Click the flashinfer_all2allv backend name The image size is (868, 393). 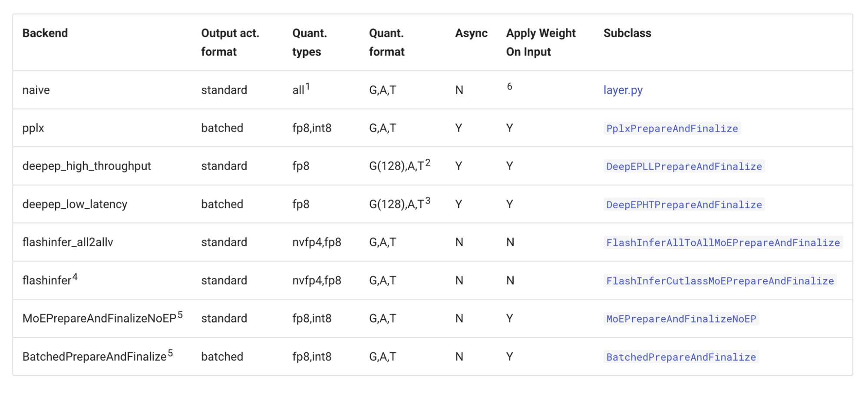(68, 242)
